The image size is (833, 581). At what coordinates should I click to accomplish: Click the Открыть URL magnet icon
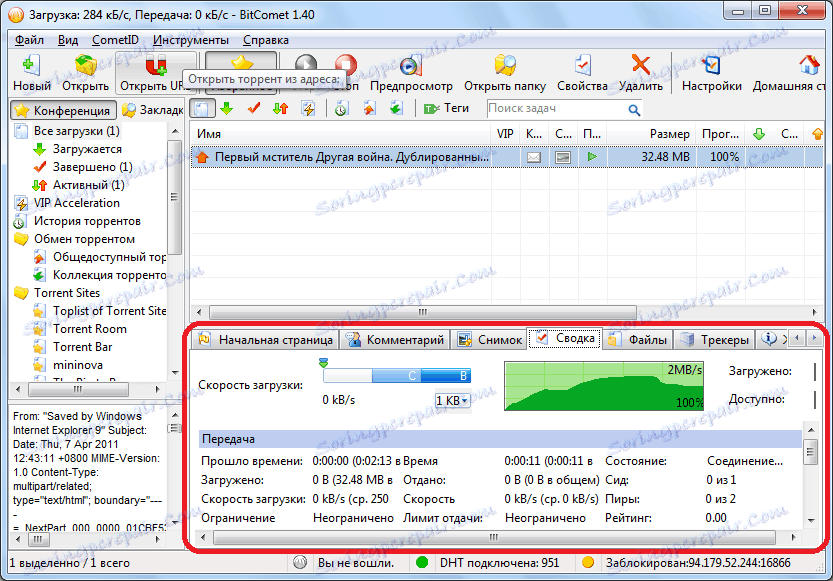pos(156,66)
